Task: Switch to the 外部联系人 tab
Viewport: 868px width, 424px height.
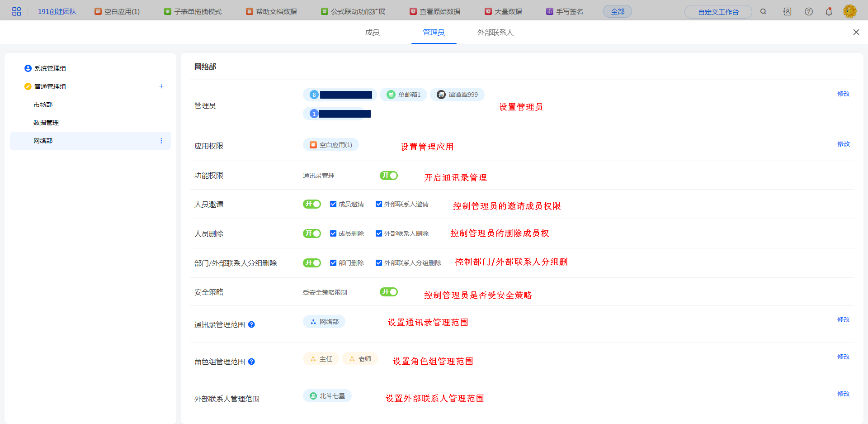Action: [x=495, y=33]
